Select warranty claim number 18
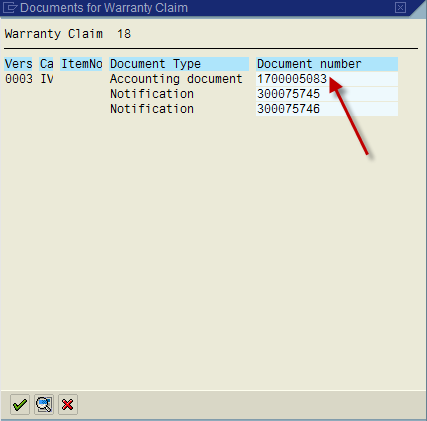427x421 pixels. coord(124,34)
